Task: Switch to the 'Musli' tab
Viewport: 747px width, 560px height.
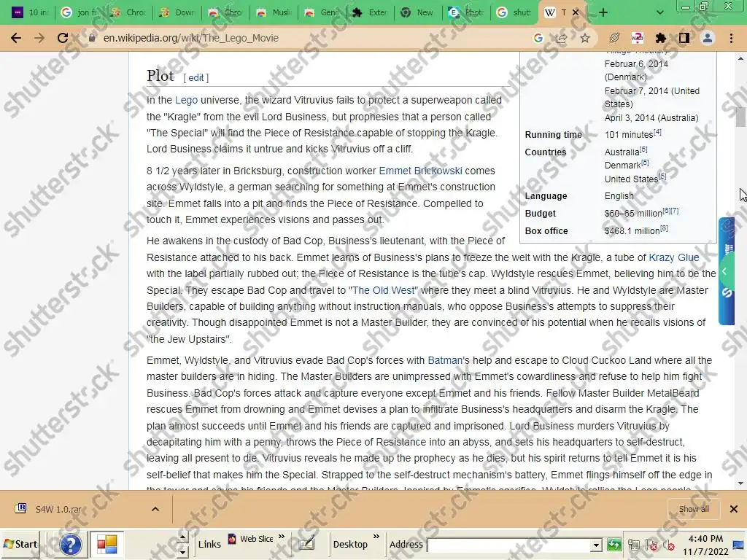Action: coord(274,12)
